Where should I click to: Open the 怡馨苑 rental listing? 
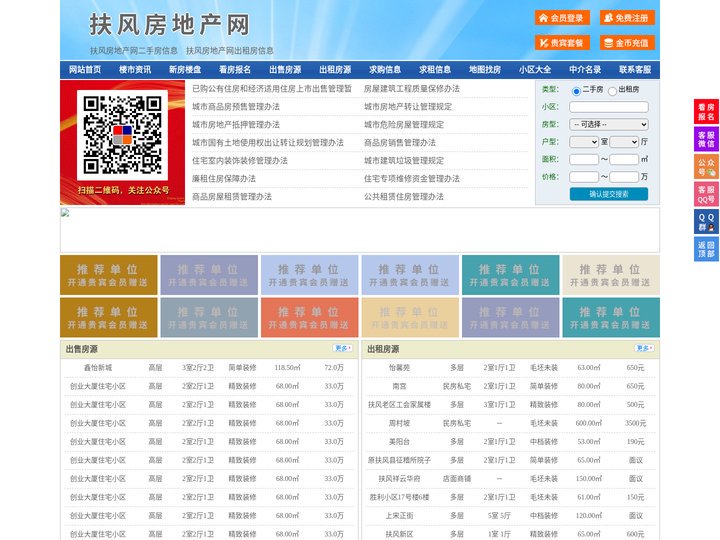click(x=399, y=368)
